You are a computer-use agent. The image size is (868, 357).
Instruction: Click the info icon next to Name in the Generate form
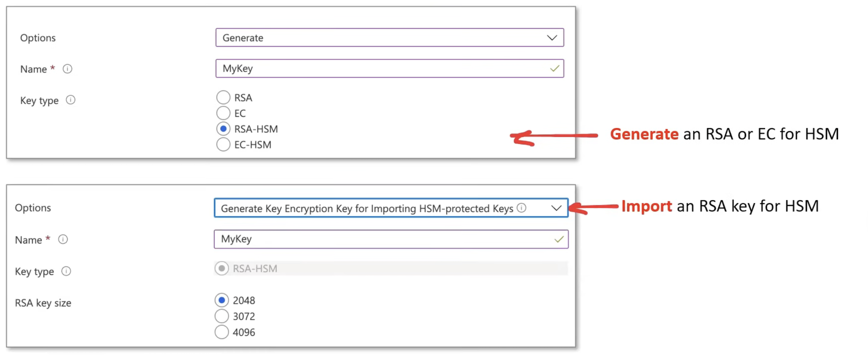pos(67,69)
